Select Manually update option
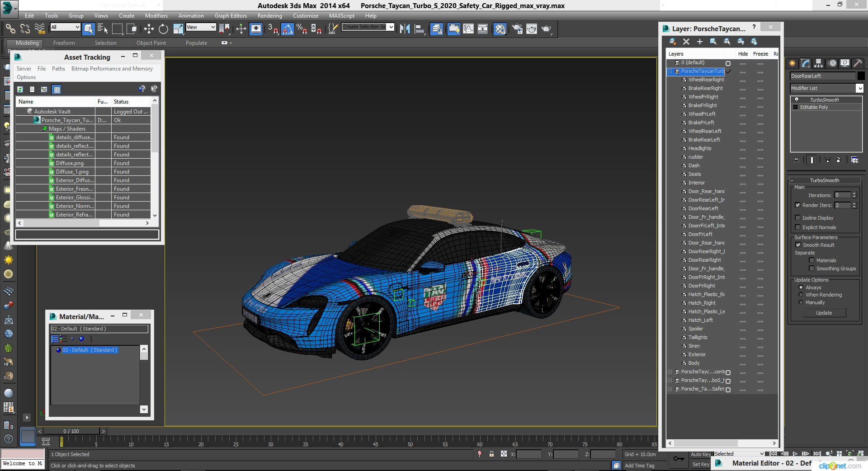The image size is (868, 471). 801,302
